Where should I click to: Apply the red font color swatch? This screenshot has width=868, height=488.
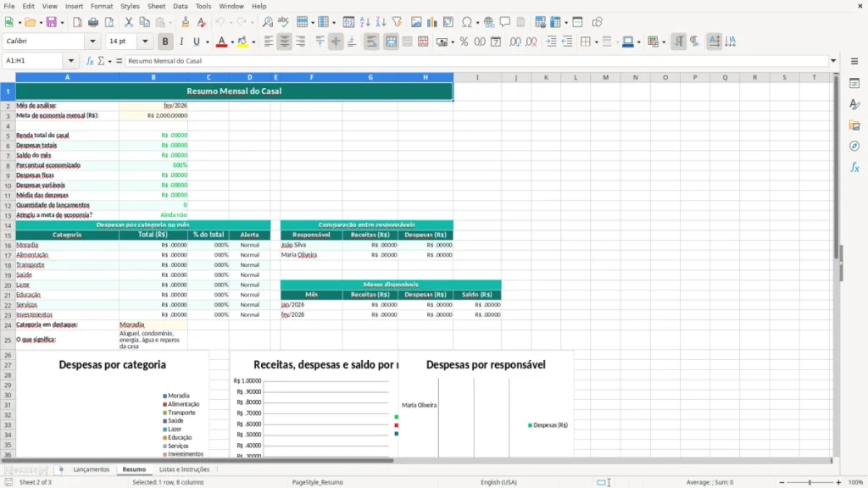click(221, 42)
